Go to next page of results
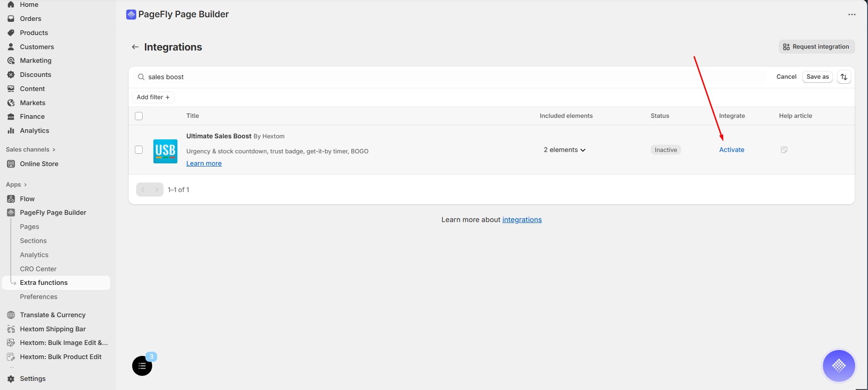 coord(157,190)
